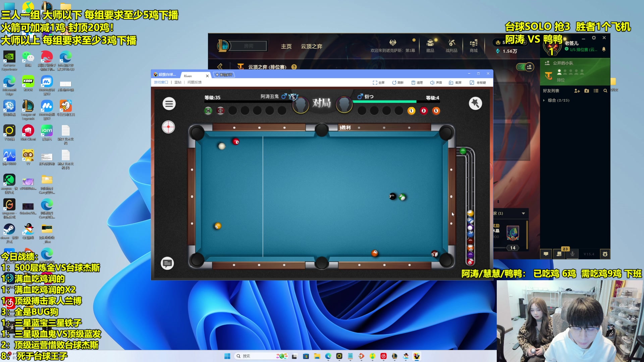Open the iQIYI desktop icon
This screenshot has height=362, width=644.
click(x=47, y=132)
